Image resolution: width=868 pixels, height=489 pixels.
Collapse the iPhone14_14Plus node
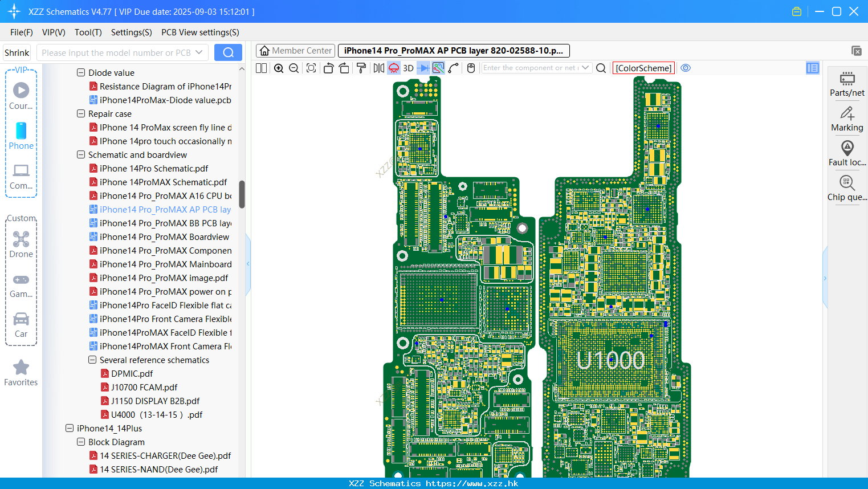pyautogui.click(x=70, y=428)
